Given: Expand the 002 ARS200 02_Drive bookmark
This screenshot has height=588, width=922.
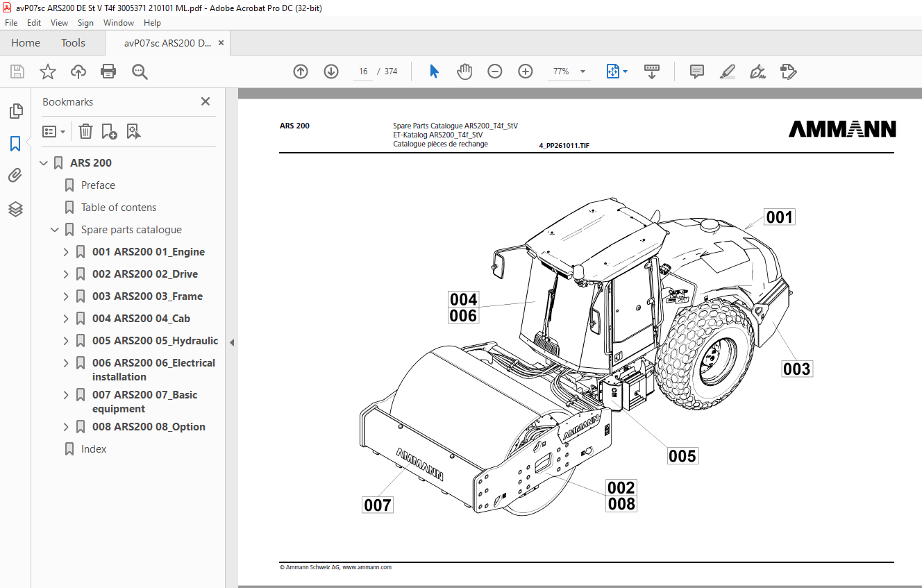Looking at the screenshot, I should click(67, 274).
